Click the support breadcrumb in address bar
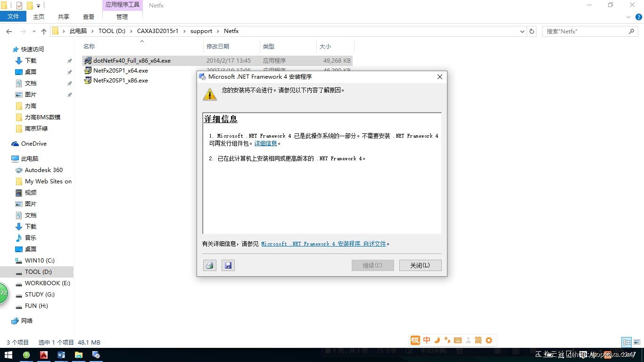 click(x=201, y=31)
